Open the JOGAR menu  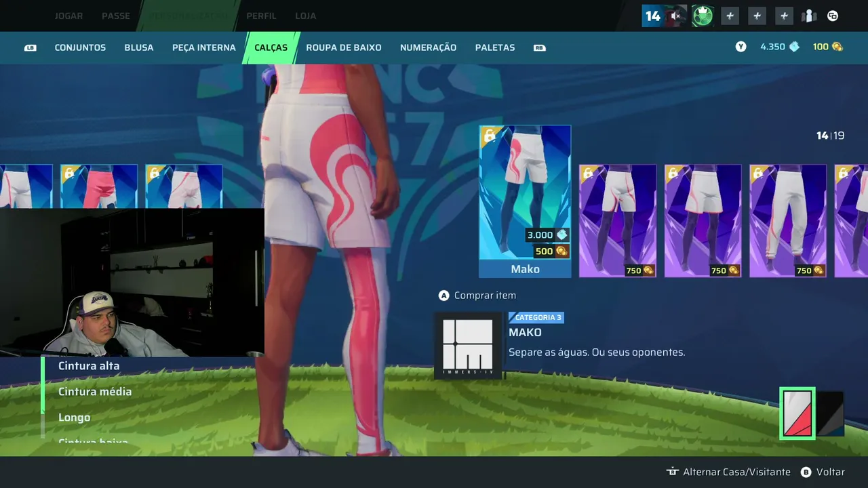(68, 16)
